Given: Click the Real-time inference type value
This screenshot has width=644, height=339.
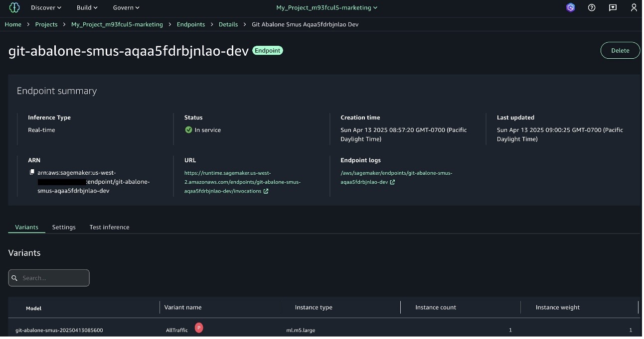Looking at the screenshot, I should [x=41, y=130].
